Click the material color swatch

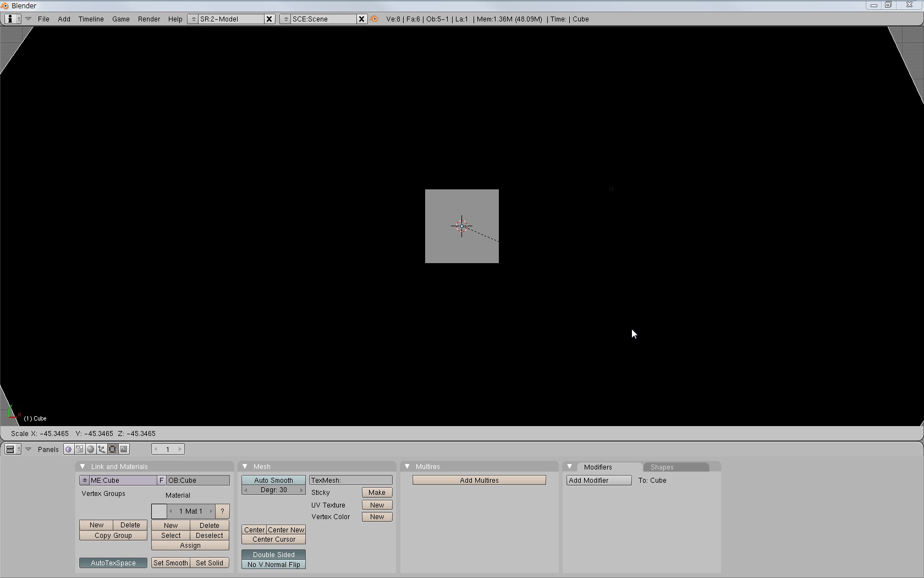pyautogui.click(x=159, y=511)
